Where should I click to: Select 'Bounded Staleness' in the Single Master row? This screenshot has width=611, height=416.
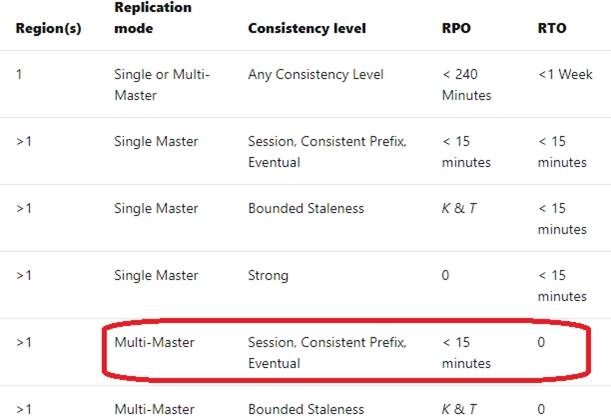pyautogui.click(x=306, y=209)
